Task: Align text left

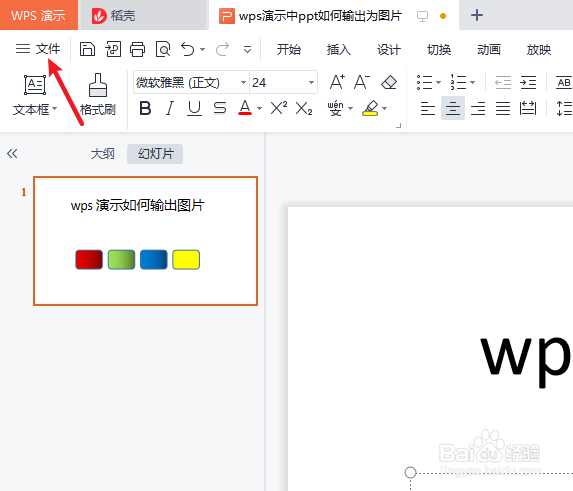Action: click(428, 109)
